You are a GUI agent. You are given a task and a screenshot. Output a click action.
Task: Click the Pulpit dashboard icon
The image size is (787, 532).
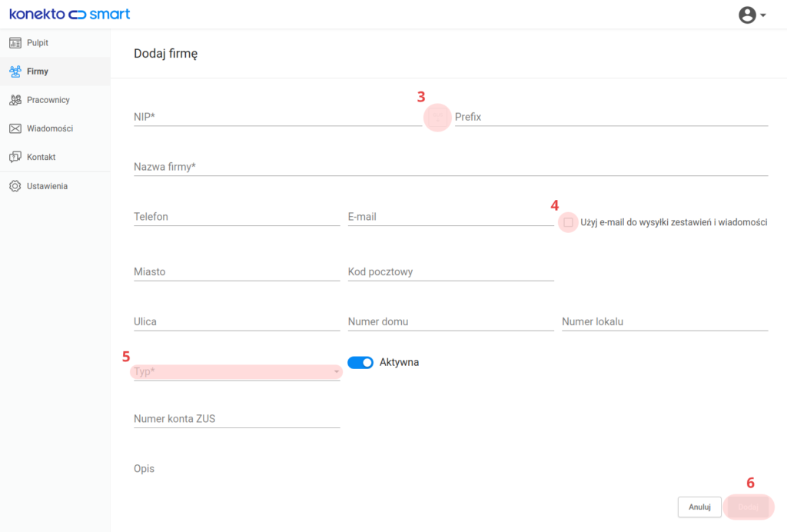pos(15,42)
